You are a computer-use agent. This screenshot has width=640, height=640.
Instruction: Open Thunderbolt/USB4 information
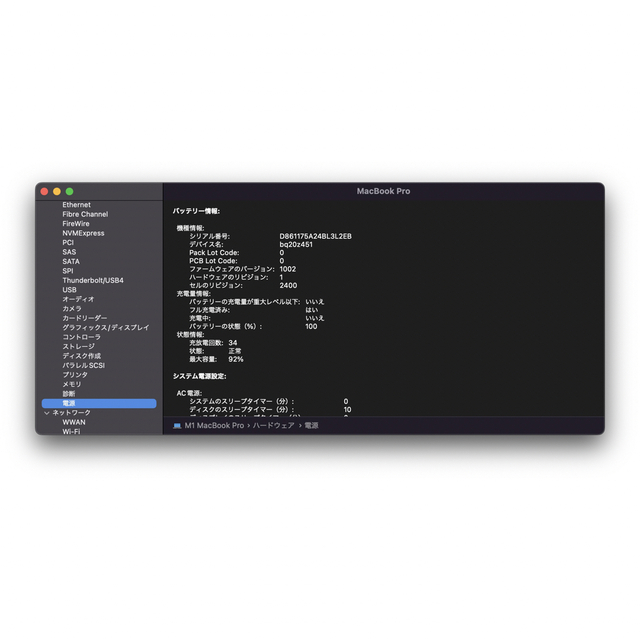coord(93,280)
